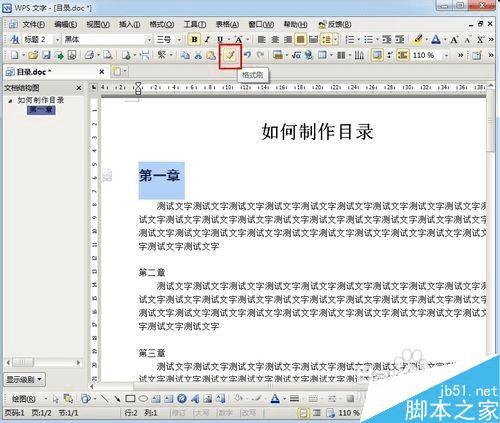Justify text alignment
500x423 pixels.
pos(300,40)
